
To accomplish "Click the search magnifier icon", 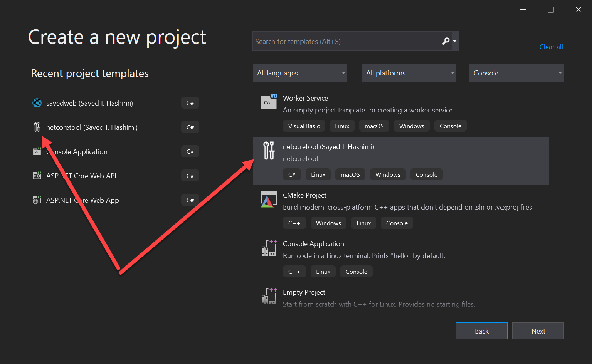I will [x=446, y=41].
